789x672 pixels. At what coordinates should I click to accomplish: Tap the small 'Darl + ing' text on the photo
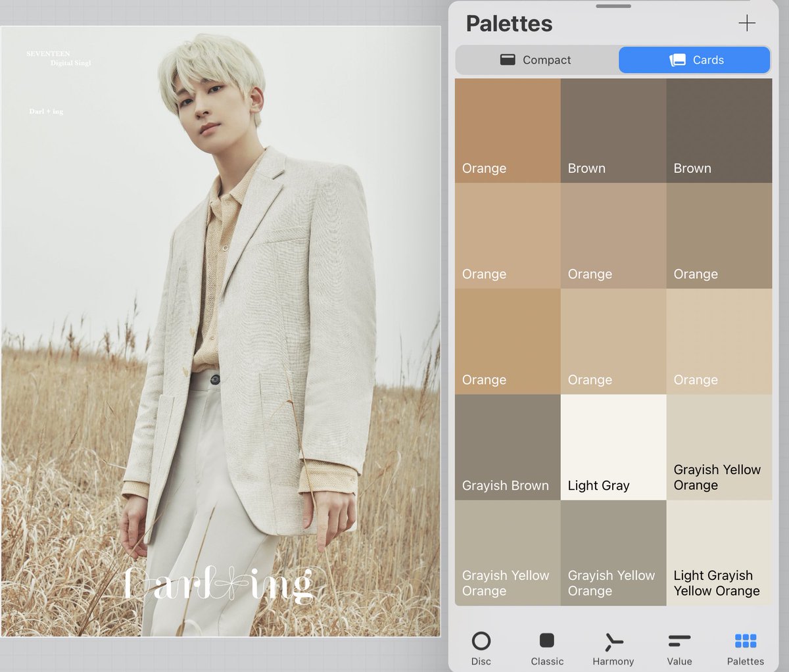pyautogui.click(x=46, y=112)
